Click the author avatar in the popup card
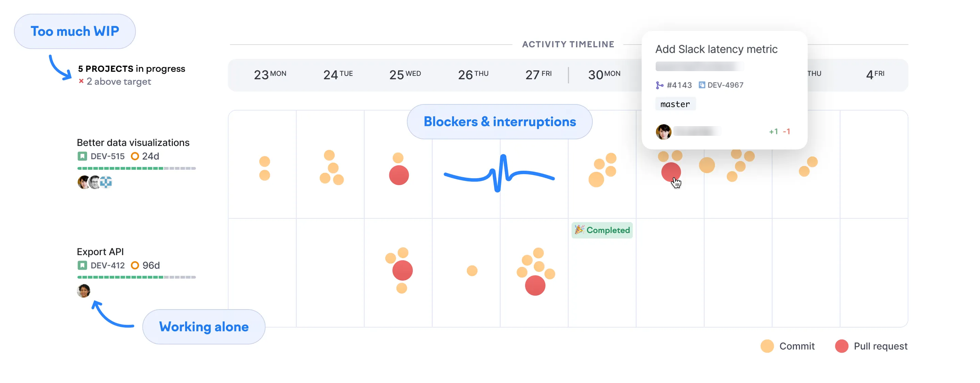Screen dimensions: 980x383 coord(664,132)
